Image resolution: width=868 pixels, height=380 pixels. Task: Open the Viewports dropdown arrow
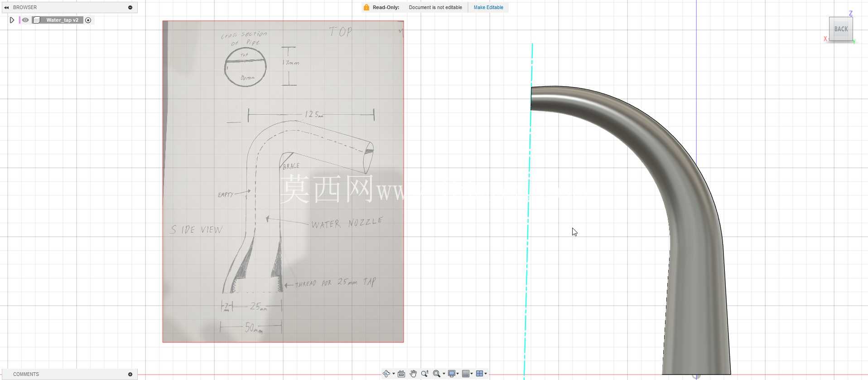[x=486, y=374]
